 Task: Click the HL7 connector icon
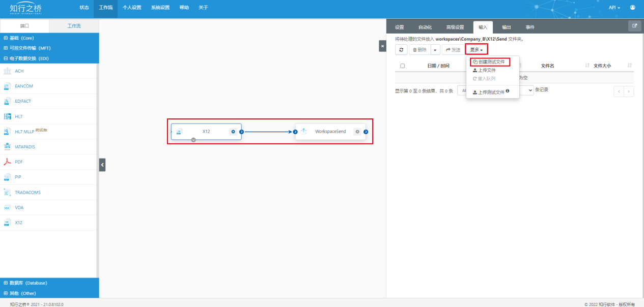[8, 116]
